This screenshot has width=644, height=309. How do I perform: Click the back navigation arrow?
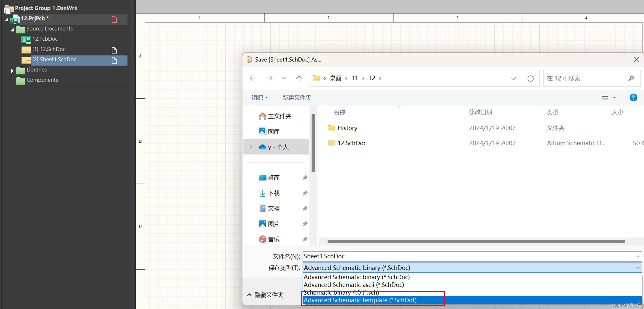pyautogui.click(x=253, y=78)
